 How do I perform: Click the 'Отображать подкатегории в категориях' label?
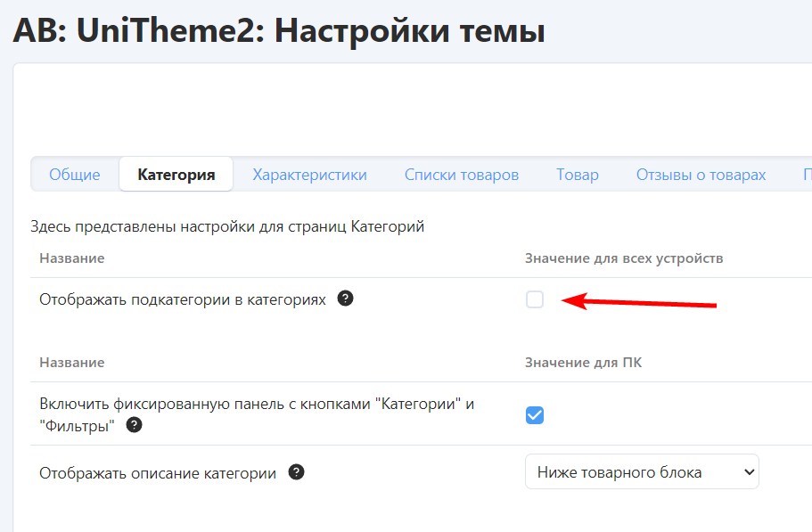tap(183, 299)
